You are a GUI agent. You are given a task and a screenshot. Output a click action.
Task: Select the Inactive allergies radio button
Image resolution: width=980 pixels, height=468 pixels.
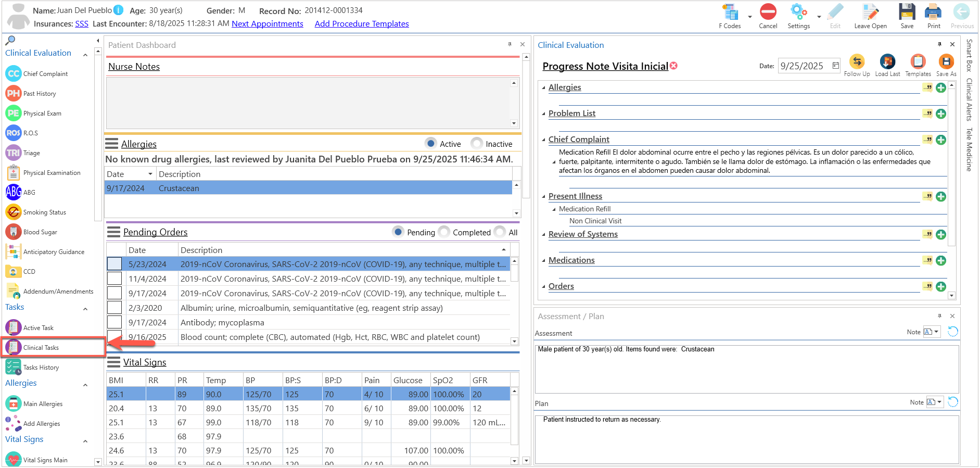click(x=477, y=143)
